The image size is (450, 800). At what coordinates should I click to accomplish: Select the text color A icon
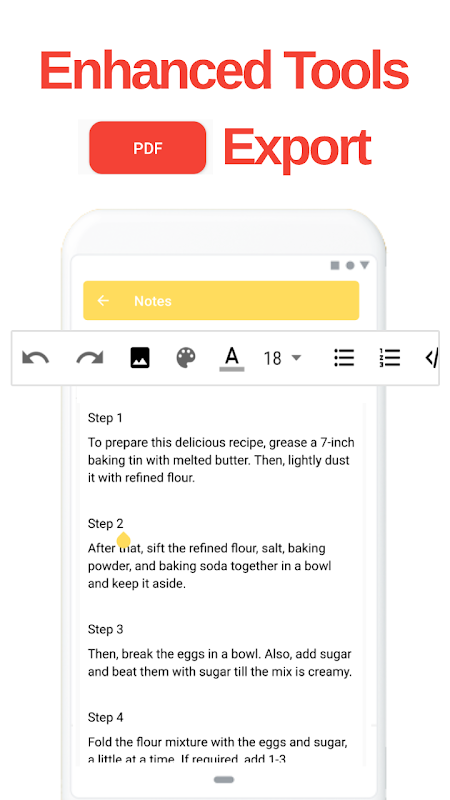point(232,356)
